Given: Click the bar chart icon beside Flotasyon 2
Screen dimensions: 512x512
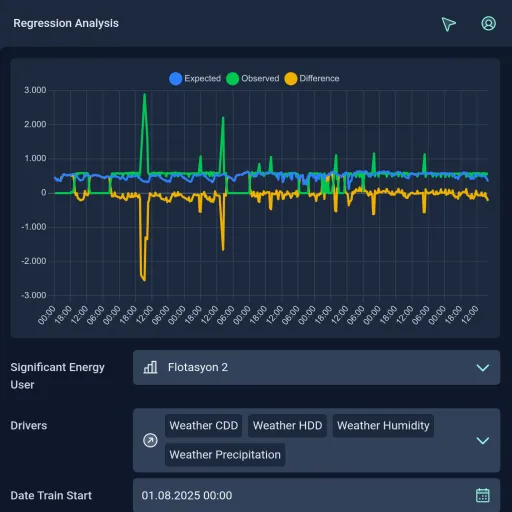Looking at the screenshot, I should click(150, 367).
